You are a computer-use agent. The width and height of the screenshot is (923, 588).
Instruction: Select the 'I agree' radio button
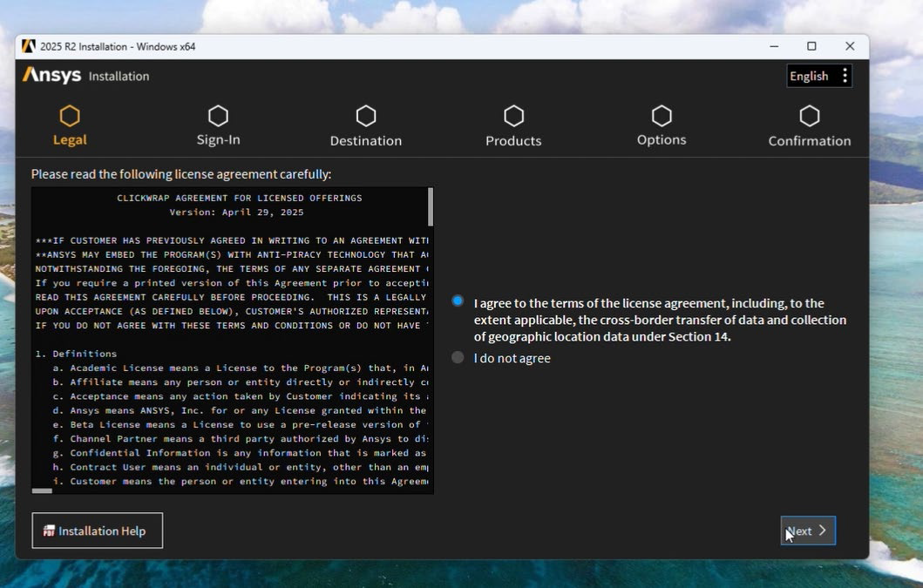point(458,301)
